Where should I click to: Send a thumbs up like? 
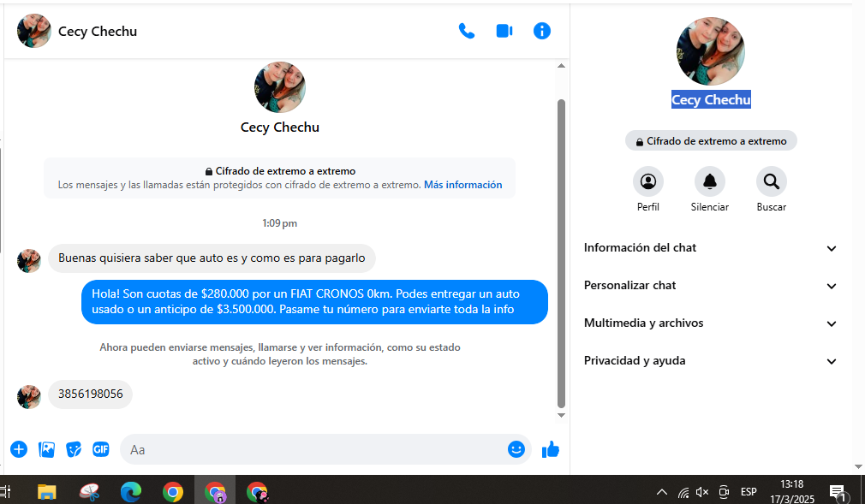(x=551, y=449)
